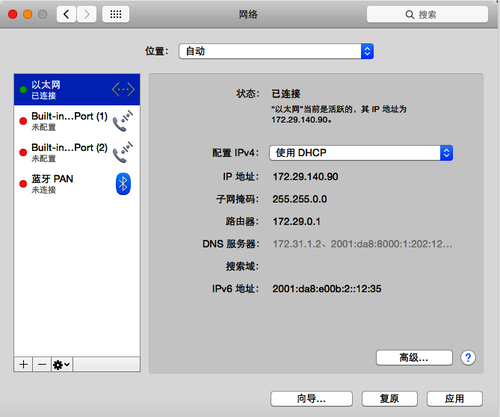Open the 位置 location dropdown set to 自动
Image resolution: width=500 pixels, height=417 pixels.
point(276,51)
